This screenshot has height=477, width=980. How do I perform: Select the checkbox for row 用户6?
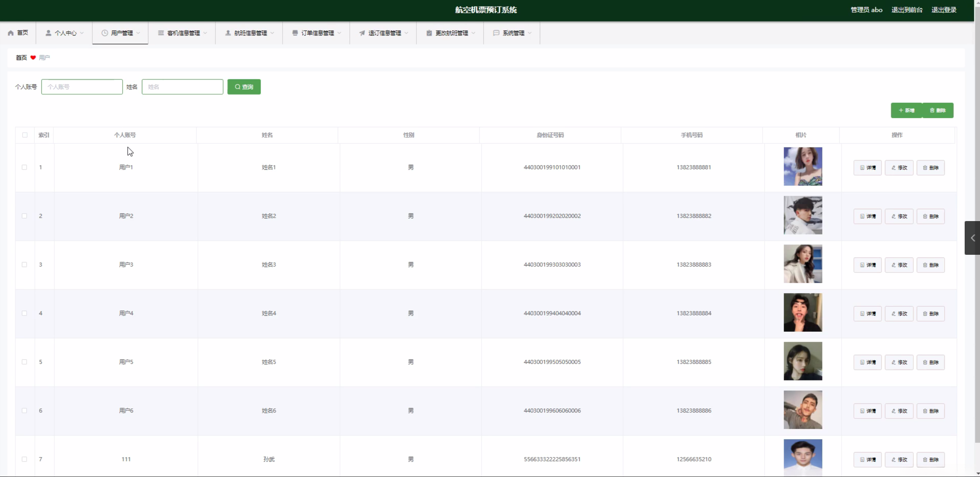[x=25, y=411]
